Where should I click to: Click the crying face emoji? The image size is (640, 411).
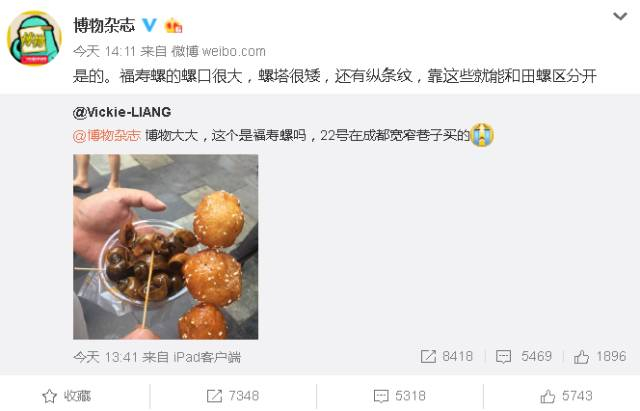(x=482, y=135)
